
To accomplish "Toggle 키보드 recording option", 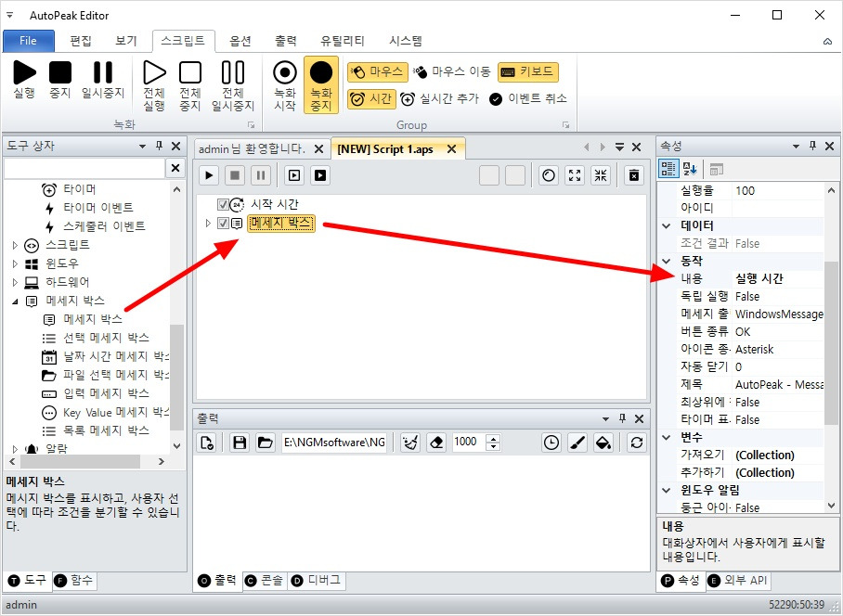I will coord(528,72).
